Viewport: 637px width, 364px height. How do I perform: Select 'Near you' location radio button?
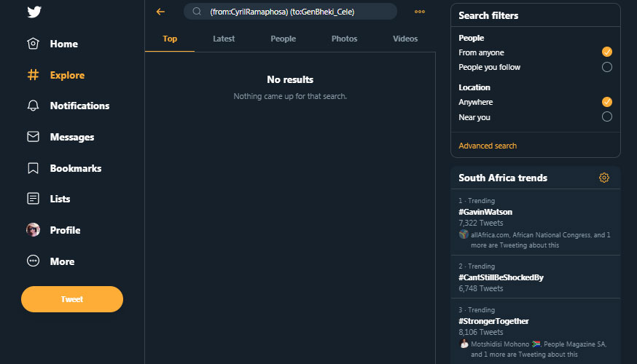606,116
